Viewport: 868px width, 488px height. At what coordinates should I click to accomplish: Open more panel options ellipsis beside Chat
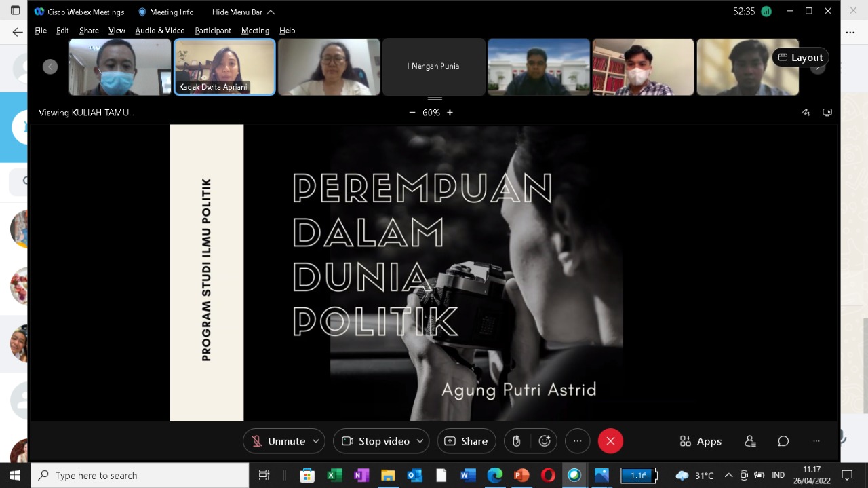pos(816,441)
